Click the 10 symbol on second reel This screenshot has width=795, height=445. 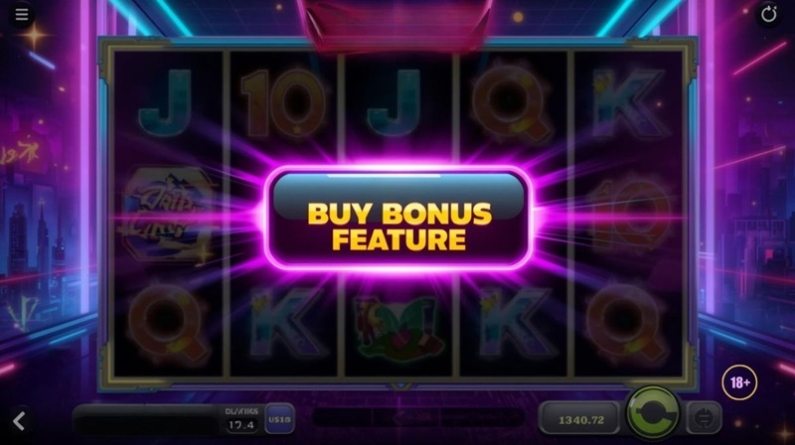282,104
